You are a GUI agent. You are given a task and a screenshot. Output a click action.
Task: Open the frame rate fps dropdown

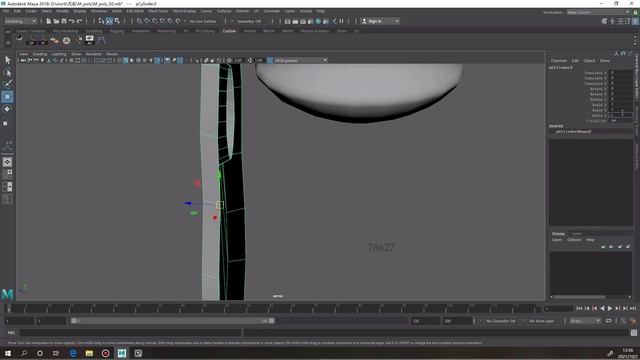click(585, 321)
